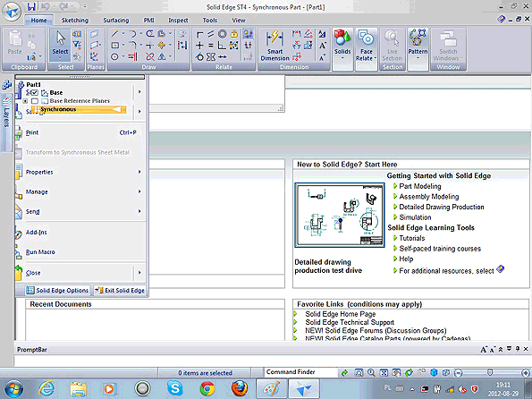Toggle Maintain Relationships in Relate group
Screen dimensions: 532x399
[x=248, y=34]
